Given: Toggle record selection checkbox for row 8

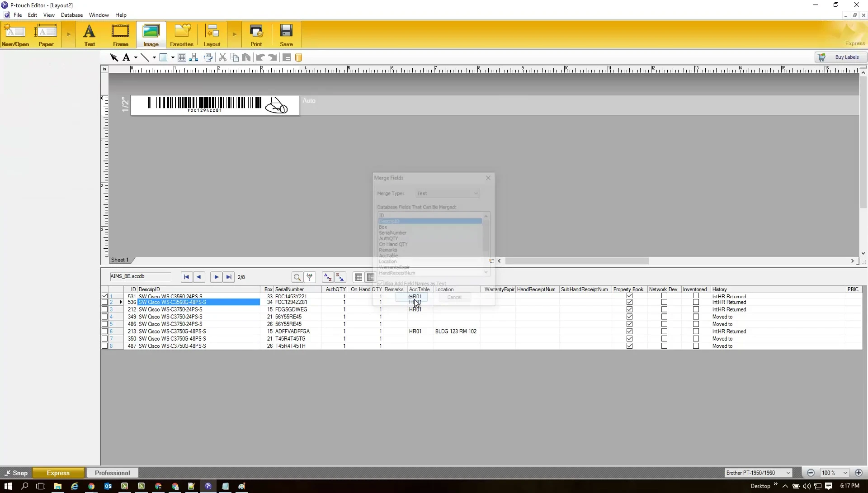Looking at the screenshot, I should 105,346.
